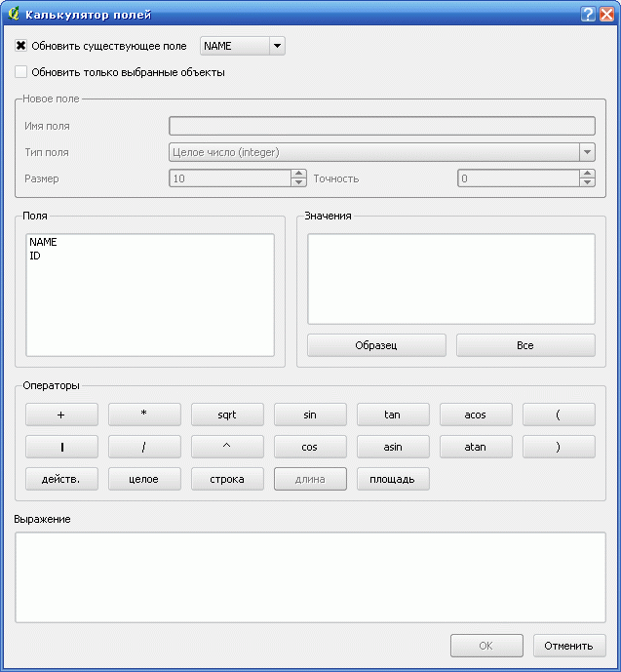The width and height of the screenshot is (621, 672).
Task: Insert the acos function
Action: pyautogui.click(x=476, y=415)
